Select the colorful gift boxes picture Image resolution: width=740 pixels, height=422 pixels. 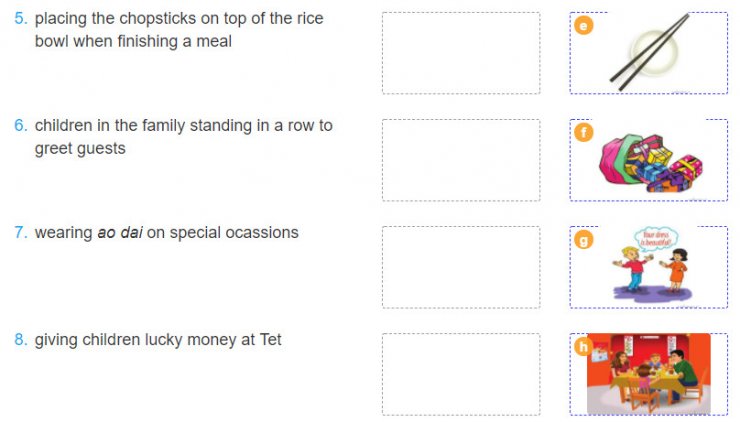point(651,161)
